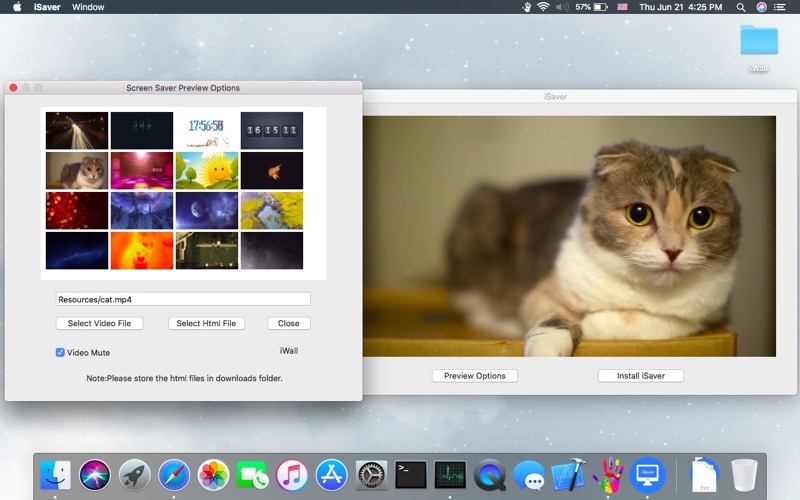Choose the smiling sun screensaver thumbnail
The height and width of the screenshot is (500, 800).
pyautogui.click(x=207, y=171)
